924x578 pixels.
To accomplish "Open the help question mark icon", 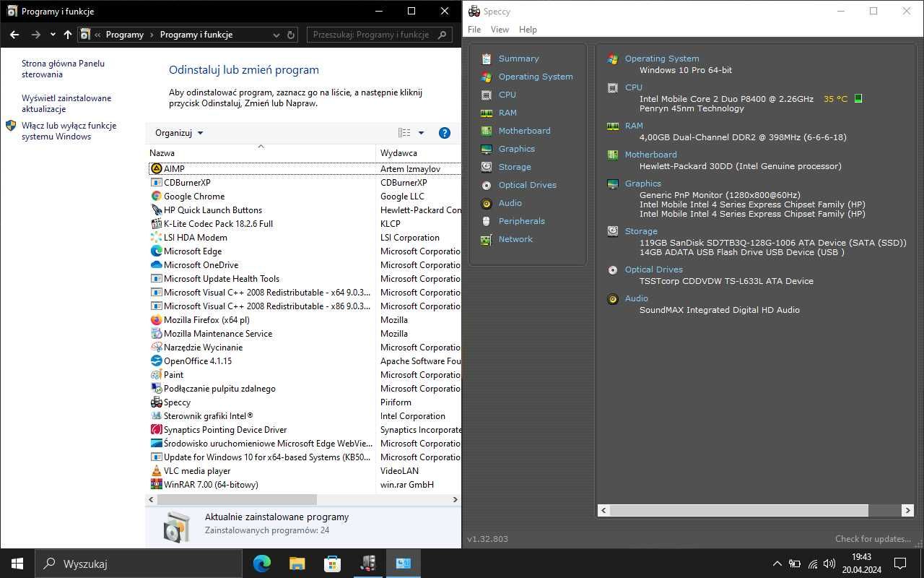I will pos(445,133).
